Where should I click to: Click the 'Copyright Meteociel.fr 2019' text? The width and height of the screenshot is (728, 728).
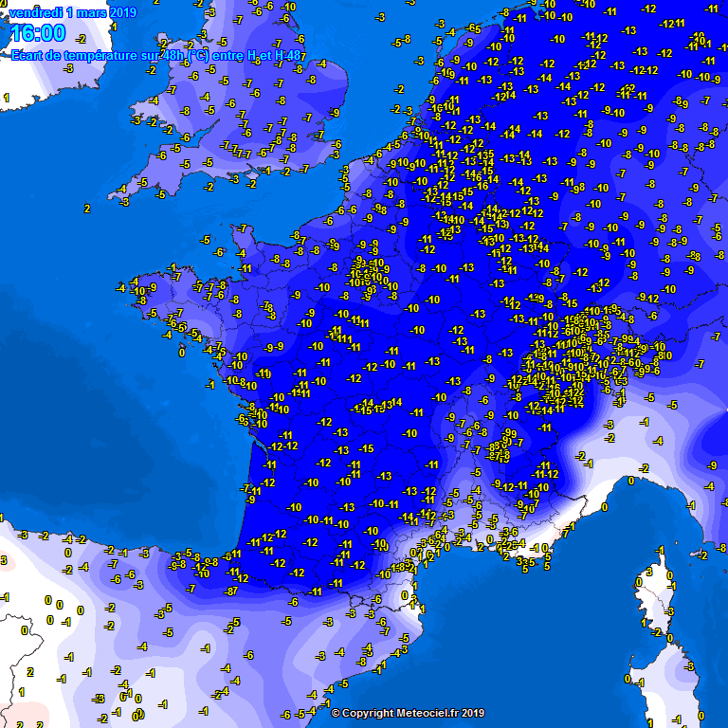[408, 713]
